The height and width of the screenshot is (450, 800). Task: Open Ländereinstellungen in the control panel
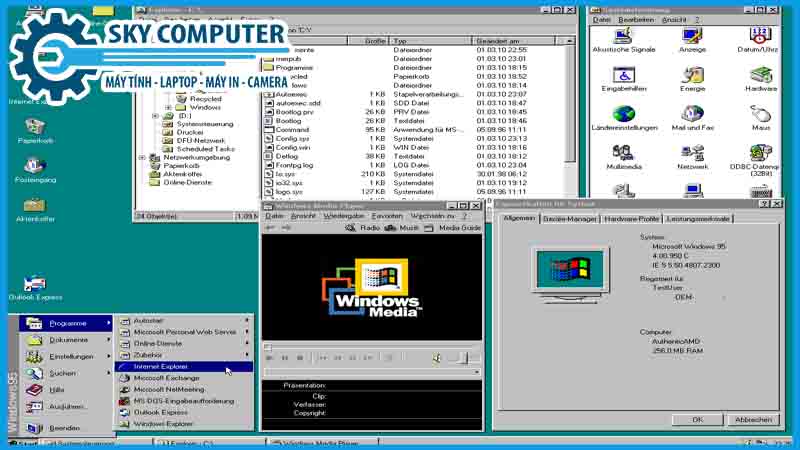tap(624, 118)
